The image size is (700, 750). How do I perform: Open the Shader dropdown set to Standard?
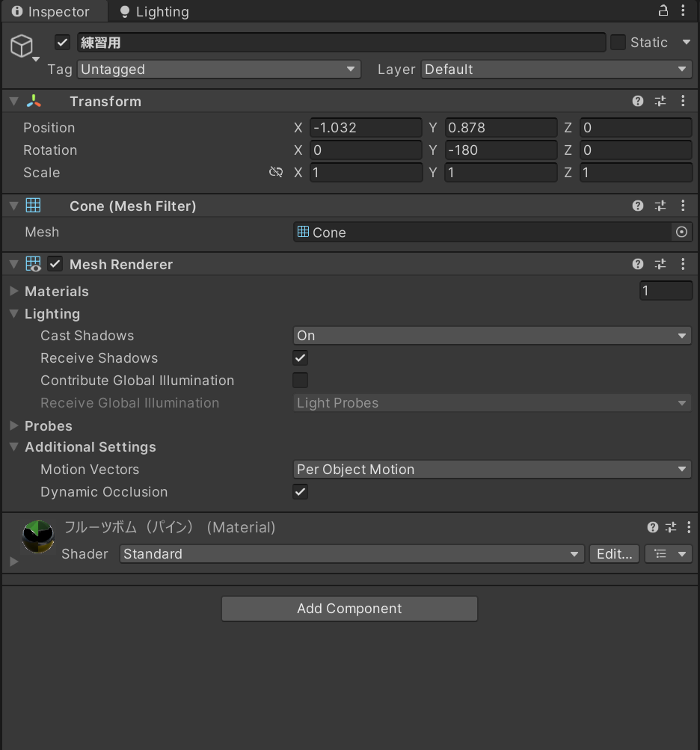pyautogui.click(x=351, y=554)
